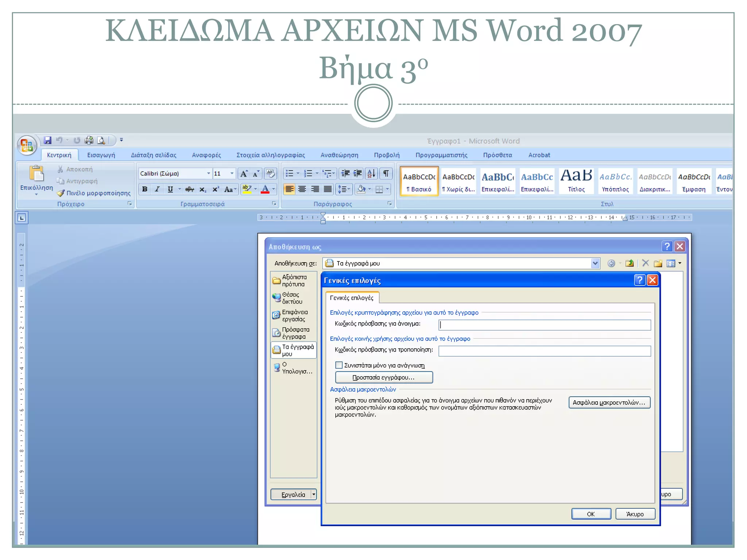The width and height of the screenshot is (747, 560).
Task: Open the Προβολή ribbon tab
Action: [x=387, y=155]
